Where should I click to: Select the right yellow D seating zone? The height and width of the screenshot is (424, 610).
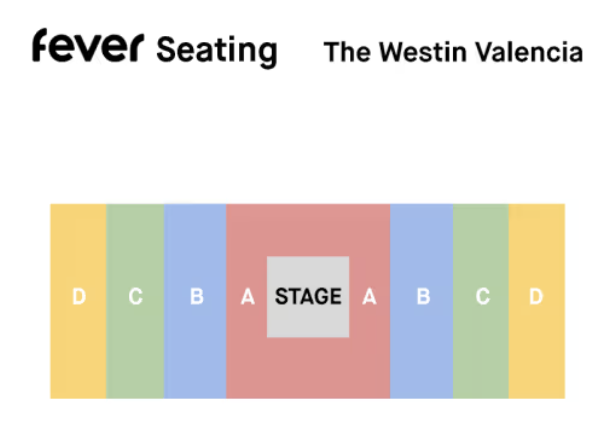point(537,301)
